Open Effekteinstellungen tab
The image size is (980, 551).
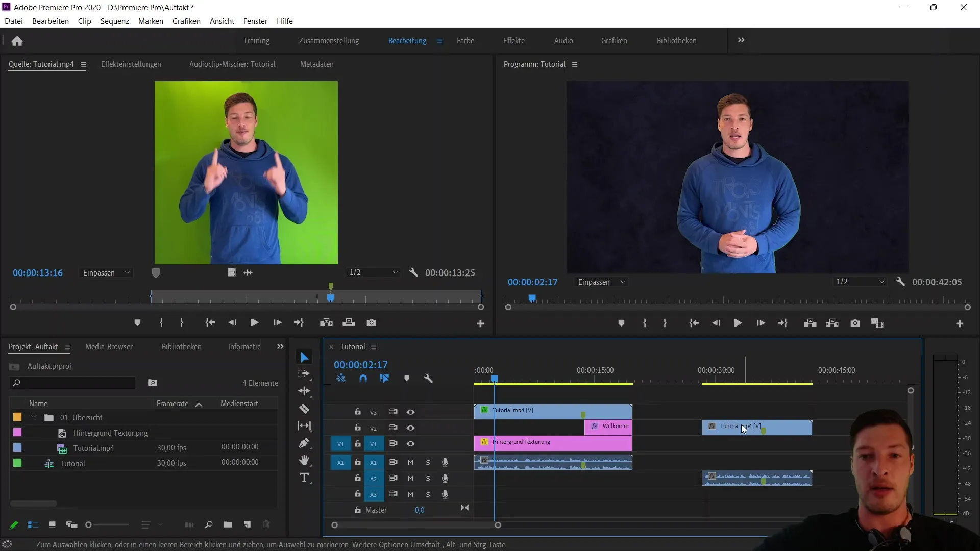131,64
